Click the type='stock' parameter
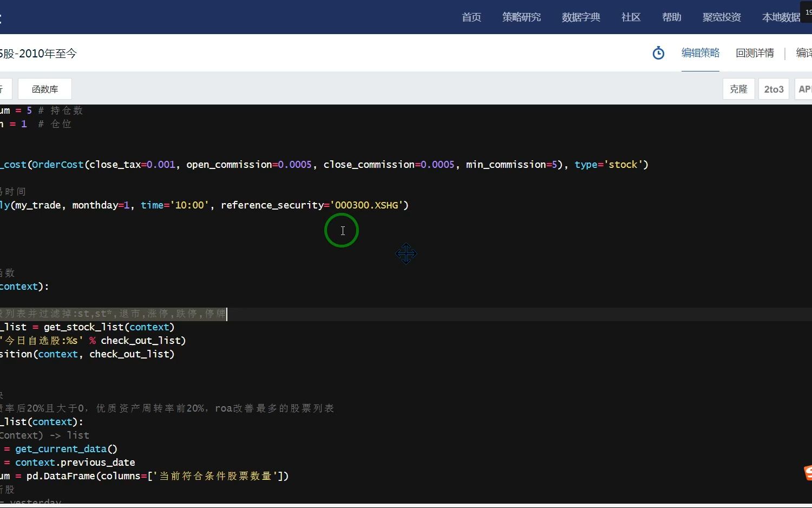This screenshot has height=508, width=812. tap(608, 164)
